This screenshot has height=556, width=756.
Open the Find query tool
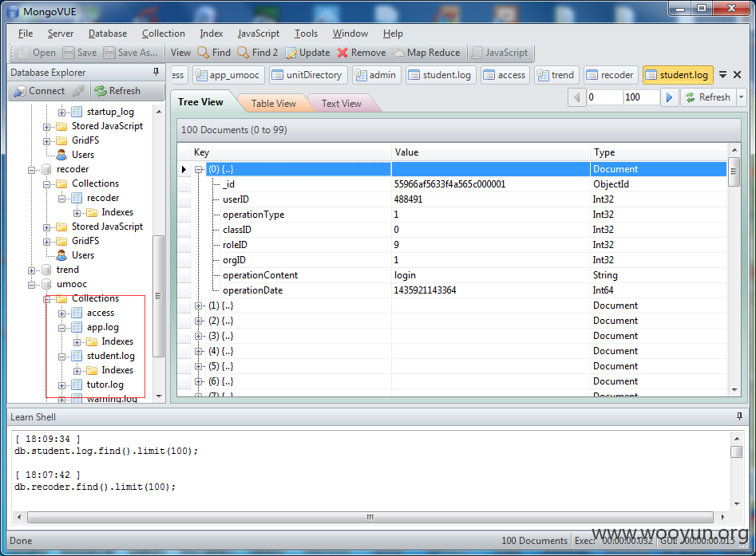tap(214, 53)
